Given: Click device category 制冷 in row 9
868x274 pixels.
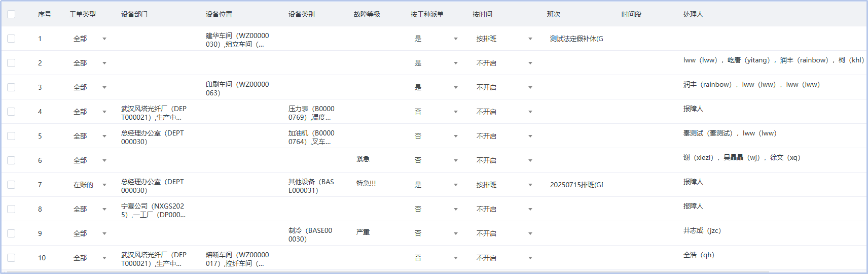Looking at the screenshot, I should (x=310, y=234).
